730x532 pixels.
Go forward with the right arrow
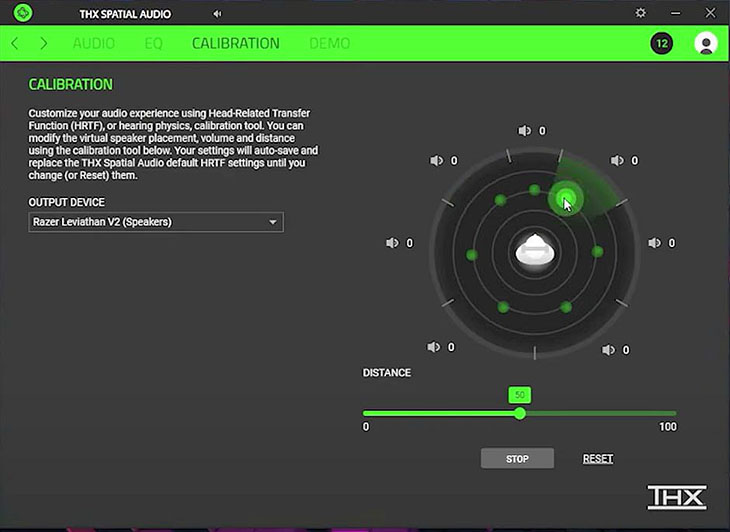point(44,43)
